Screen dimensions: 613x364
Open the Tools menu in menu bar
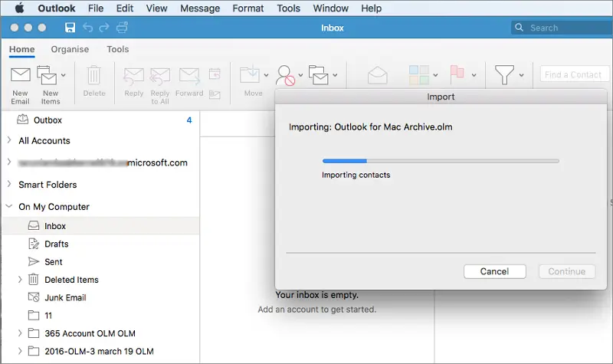click(289, 8)
